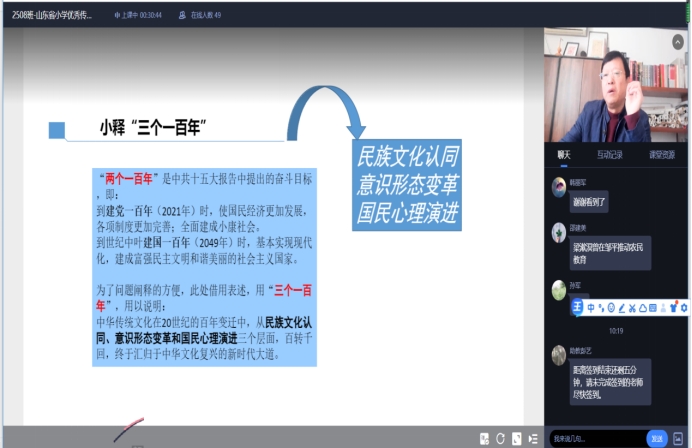Click the avatar of user 孙军
692x448 pixels.
[559, 290]
